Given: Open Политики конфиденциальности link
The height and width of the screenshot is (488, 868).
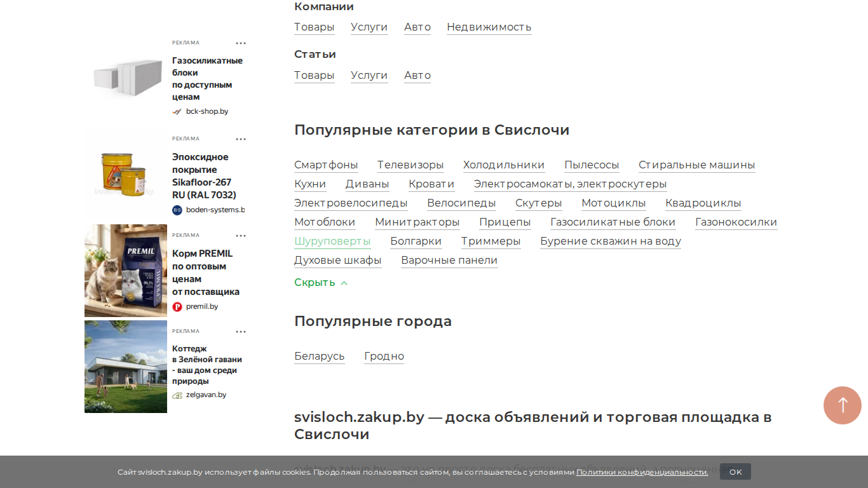Looking at the screenshot, I should coord(642,472).
